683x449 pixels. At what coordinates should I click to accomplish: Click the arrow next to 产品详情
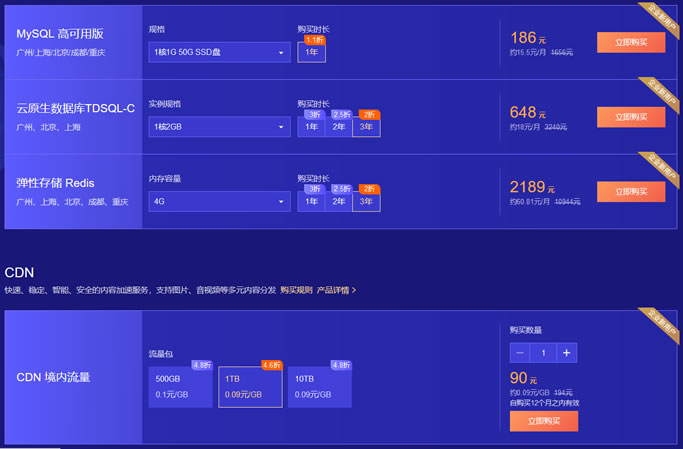(x=354, y=290)
